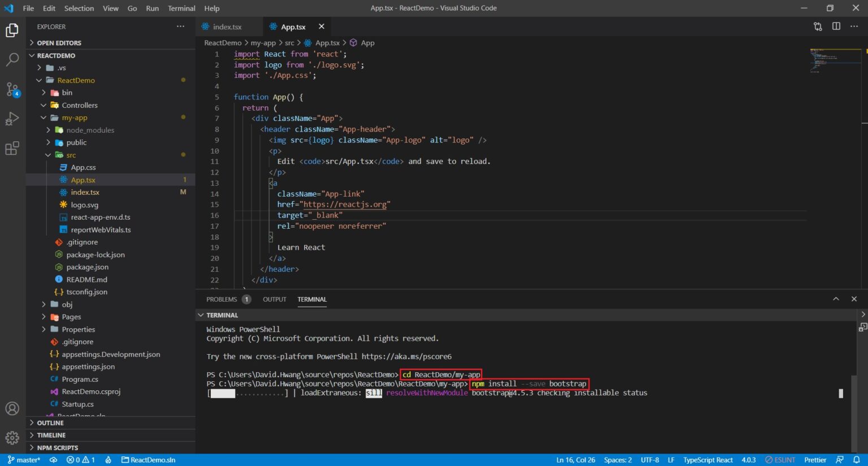Open the Terminal menu in the menu bar
This screenshot has height=466, width=868.
pos(181,8)
